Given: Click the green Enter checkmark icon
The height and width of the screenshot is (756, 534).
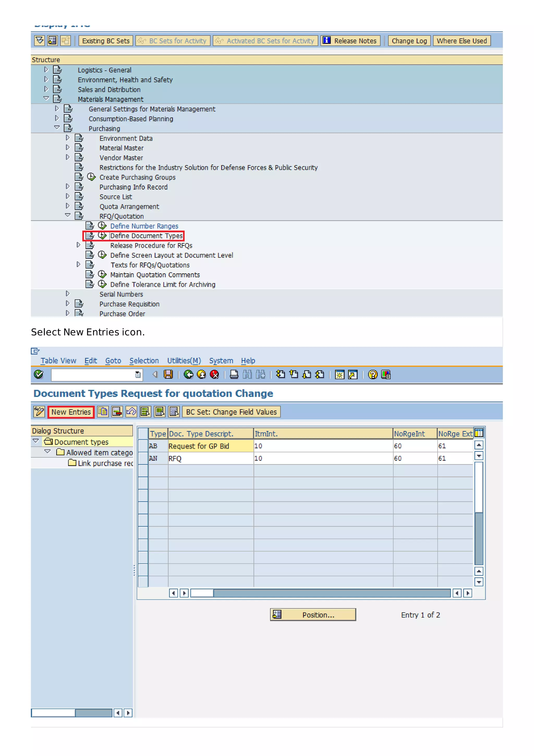Looking at the screenshot, I should (x=39, y=374).
